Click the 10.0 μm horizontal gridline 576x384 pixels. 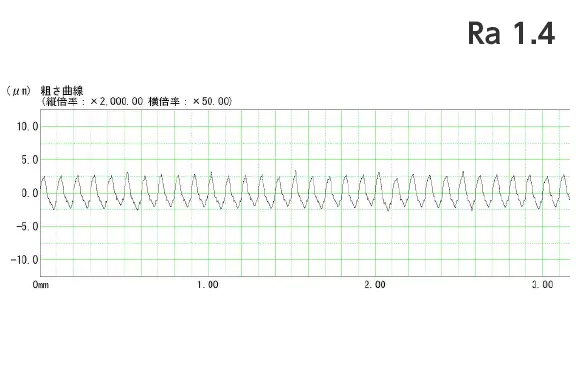(x=305, y=126)
